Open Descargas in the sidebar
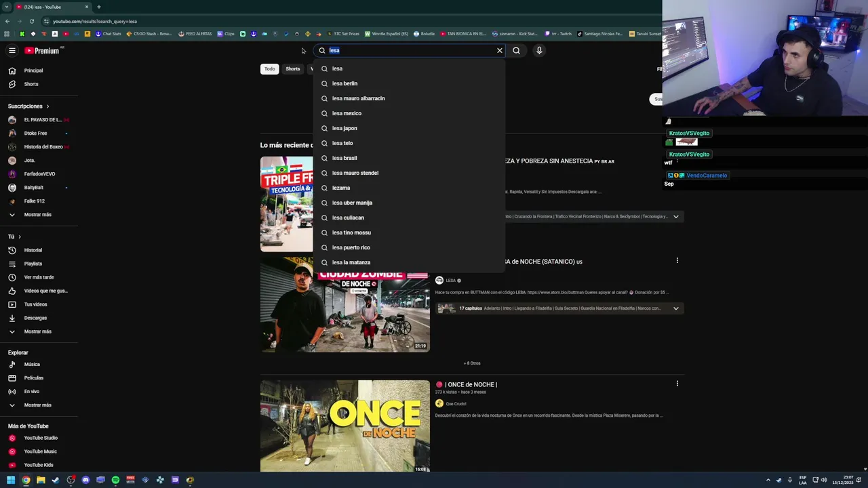The width and height of the screenshot is (868, 488). tap(35, 318)
